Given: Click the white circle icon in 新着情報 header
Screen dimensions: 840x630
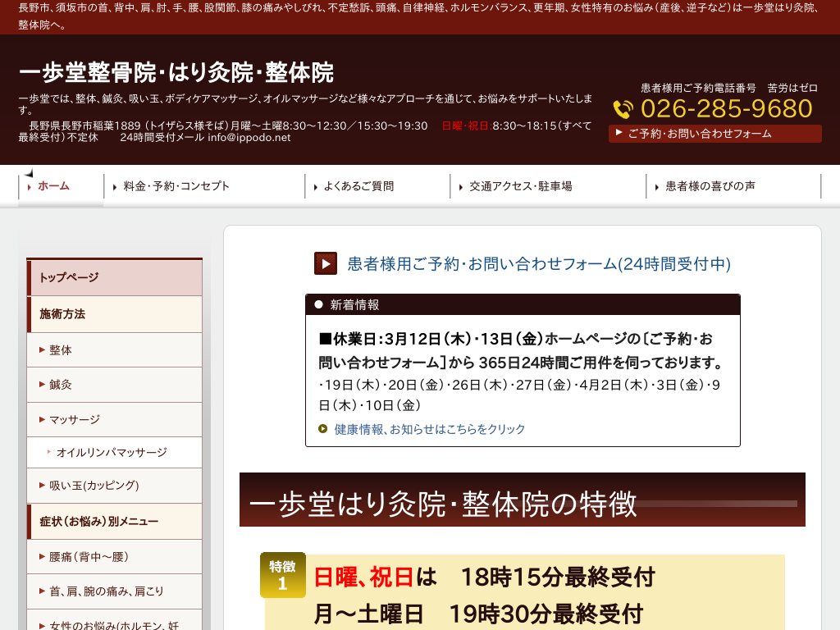Looking at the screenshot, I should [319, 304].
